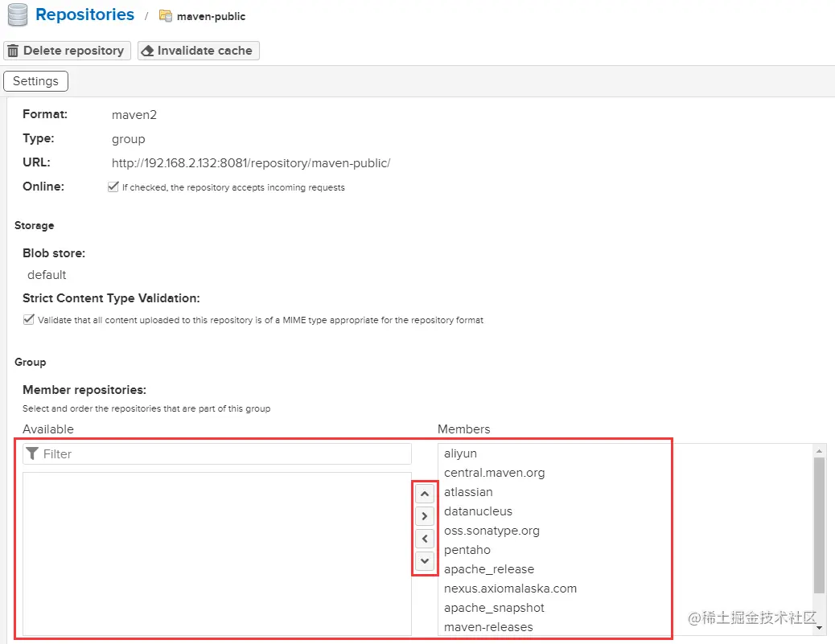
Task: Toggle Strict Content Type Validation checkbox
Action: (x=29, y=319)
